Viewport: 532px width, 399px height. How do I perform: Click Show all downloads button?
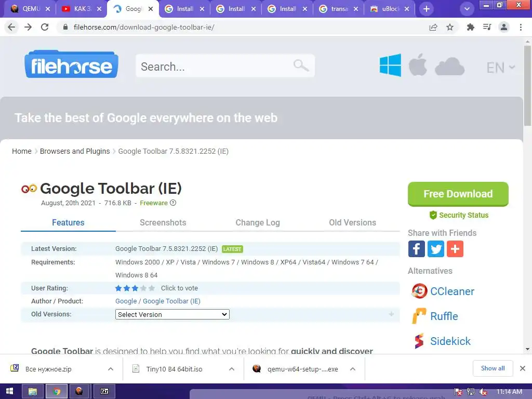pyautogui.click(x=493, y=368)
